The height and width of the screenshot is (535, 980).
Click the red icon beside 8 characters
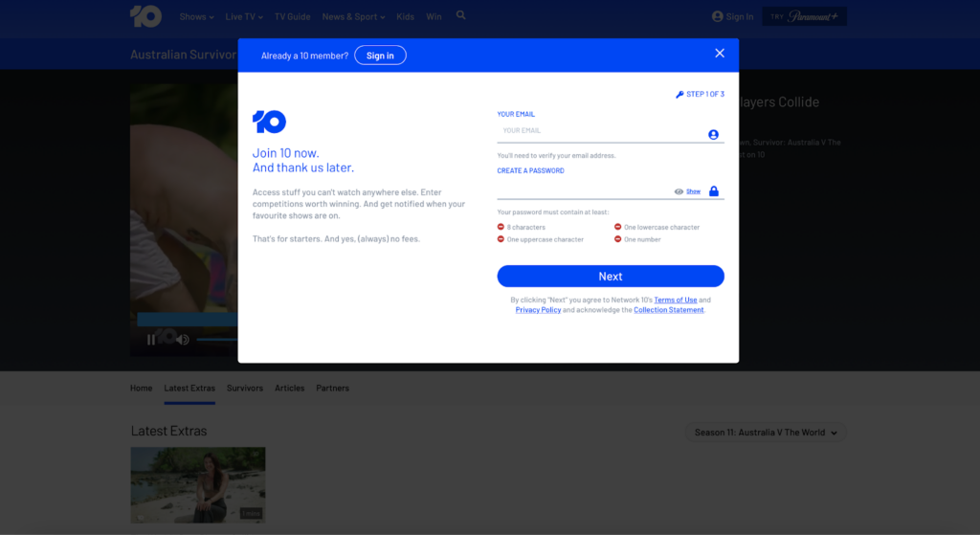pyautogui.click(x=501, y=227)
